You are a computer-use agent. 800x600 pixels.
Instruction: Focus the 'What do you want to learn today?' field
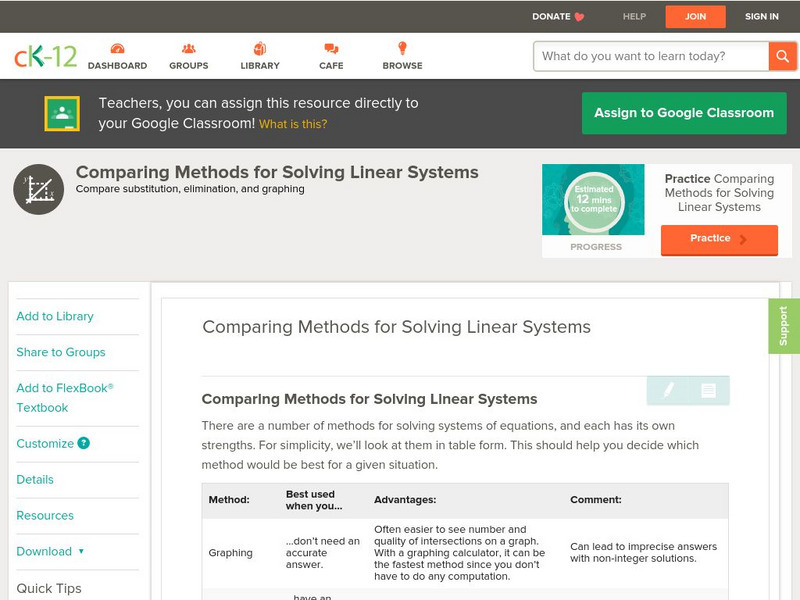pyautogui.click(x=650, y=56)
